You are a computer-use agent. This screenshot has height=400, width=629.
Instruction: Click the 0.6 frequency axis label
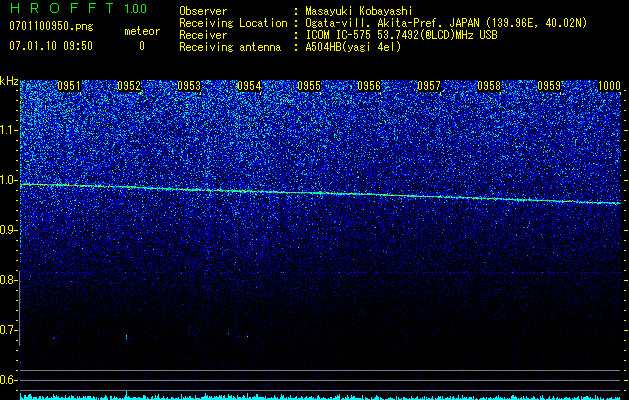(8, 380)
